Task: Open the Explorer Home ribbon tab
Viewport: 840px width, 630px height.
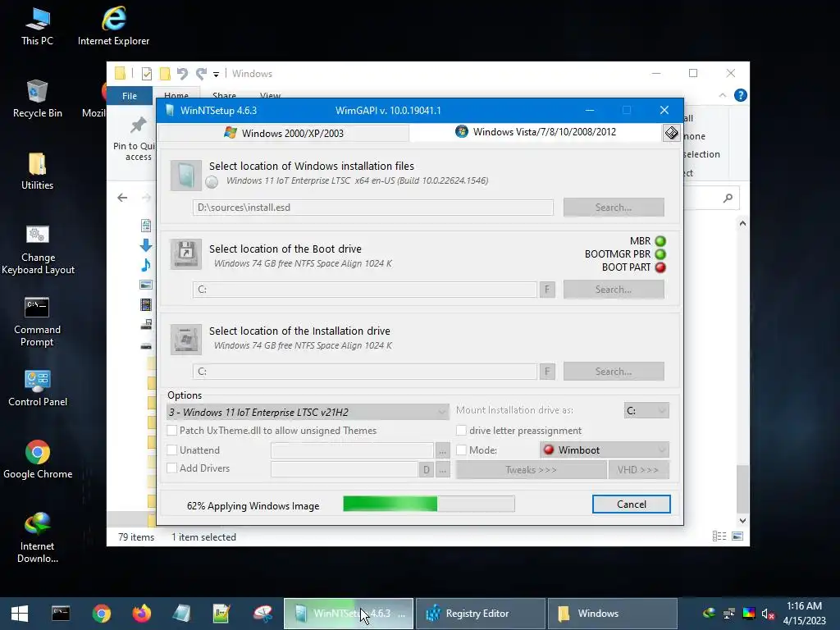Action: 176,94
